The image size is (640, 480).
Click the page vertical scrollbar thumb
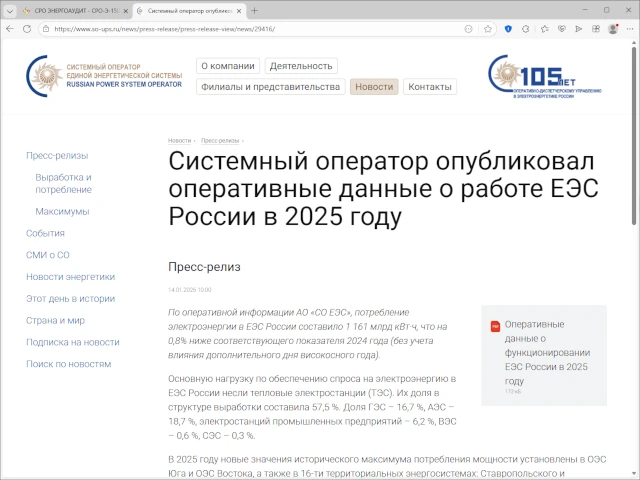click(634, 135)
